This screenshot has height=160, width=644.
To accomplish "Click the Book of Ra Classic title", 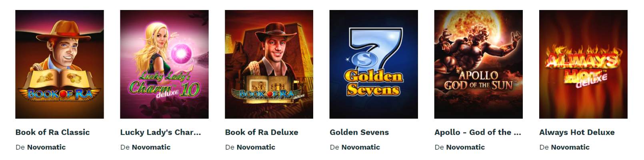I will [53, 132].
